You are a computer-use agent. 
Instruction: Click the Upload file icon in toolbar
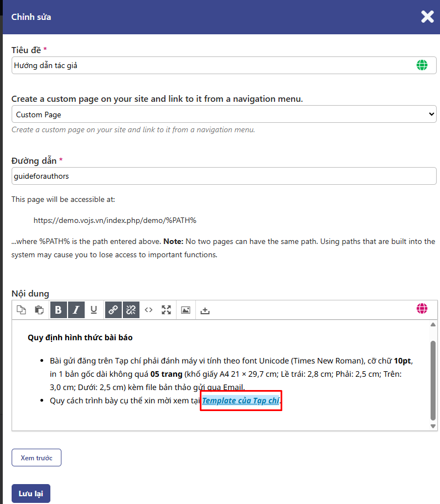pos(205,310)
